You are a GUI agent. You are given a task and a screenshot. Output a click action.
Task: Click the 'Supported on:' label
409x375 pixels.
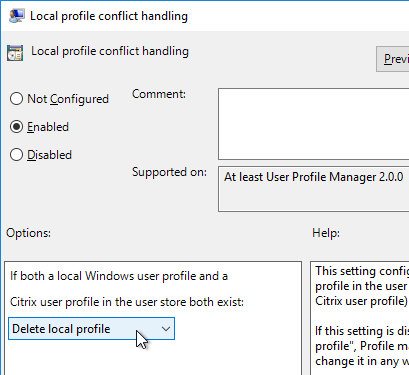click(169, 172)
